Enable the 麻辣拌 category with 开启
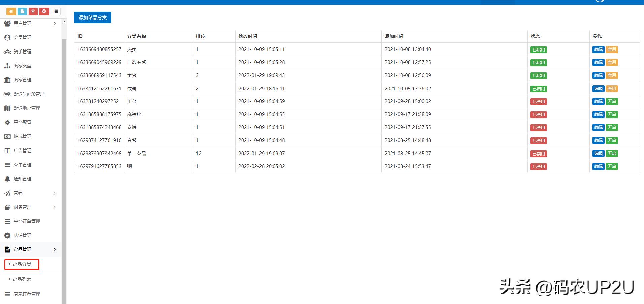Screen dimensions: 644x304 [612, 114]
